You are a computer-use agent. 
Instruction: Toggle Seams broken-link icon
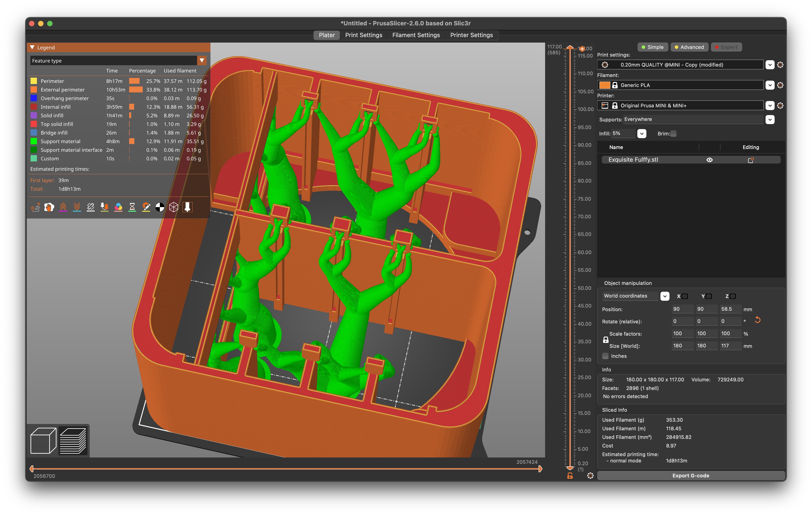(91, 207)
